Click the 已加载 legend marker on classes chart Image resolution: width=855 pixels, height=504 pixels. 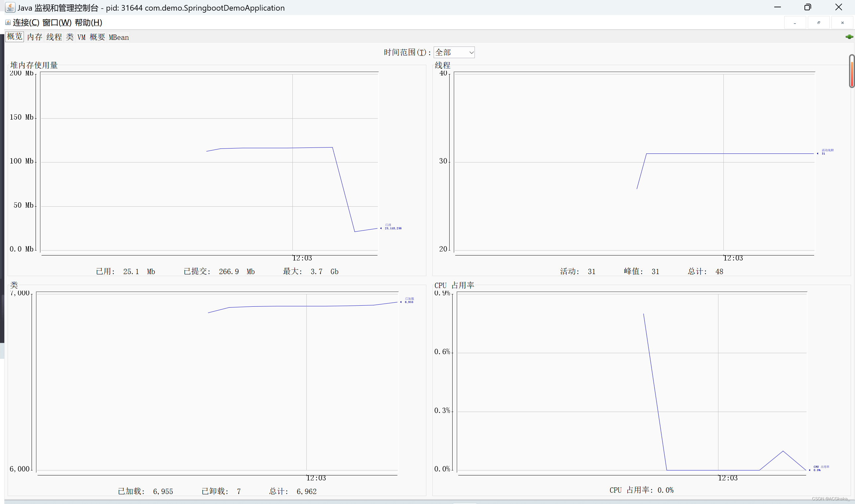407,300
